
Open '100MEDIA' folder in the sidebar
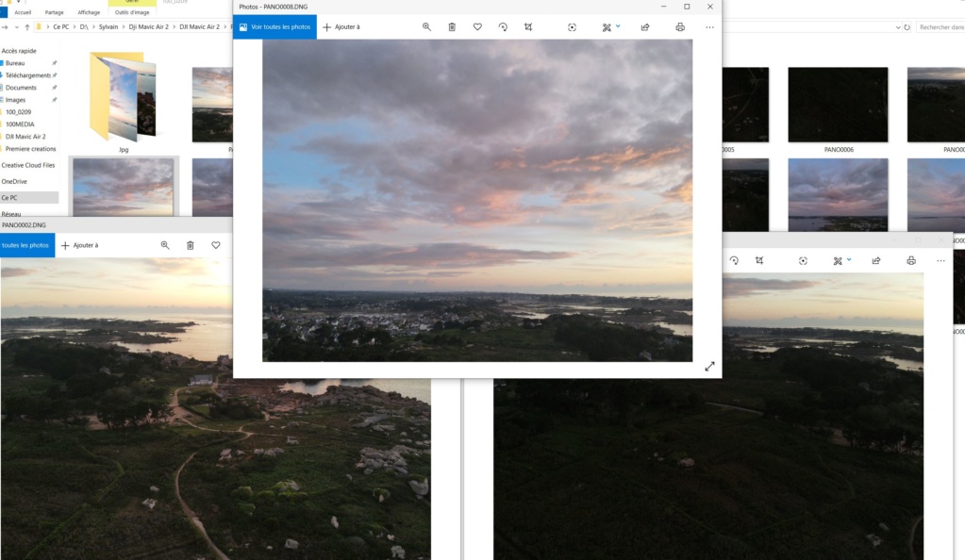pos(20,124)
